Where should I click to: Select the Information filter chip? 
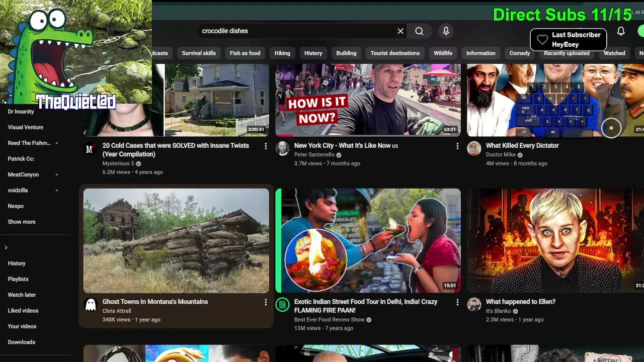[480, 53]
